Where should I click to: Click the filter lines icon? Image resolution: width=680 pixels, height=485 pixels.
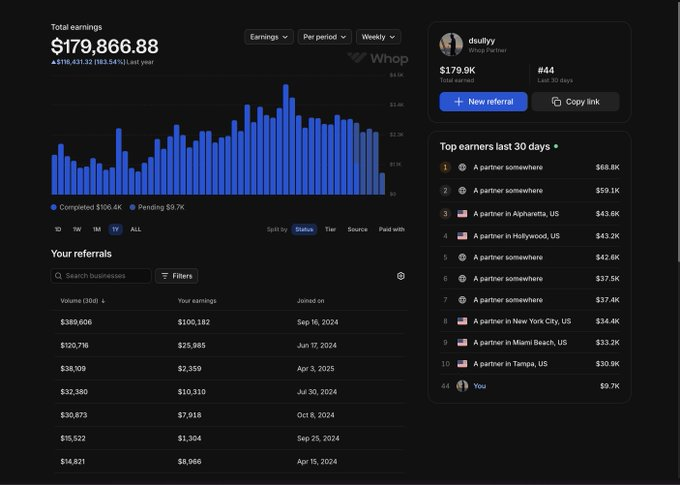pyautogui.click(x=165, y=276)
